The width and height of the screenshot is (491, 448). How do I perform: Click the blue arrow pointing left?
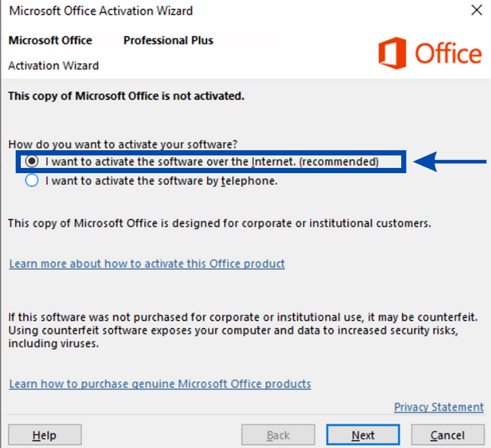[x=452, y=162]
